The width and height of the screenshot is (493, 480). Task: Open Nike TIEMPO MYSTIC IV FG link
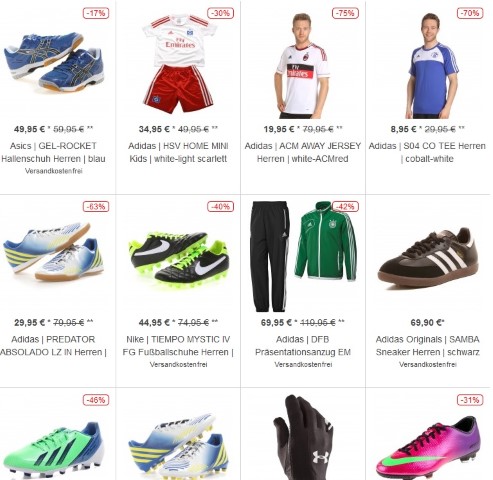tap(178, 346)
